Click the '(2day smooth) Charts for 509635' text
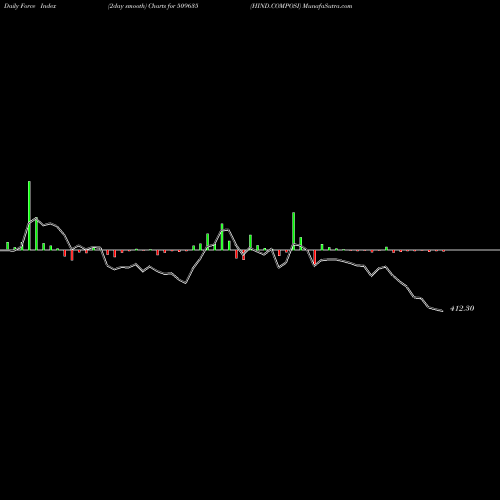The image size is (500, 500). click(x=153, y=6)
